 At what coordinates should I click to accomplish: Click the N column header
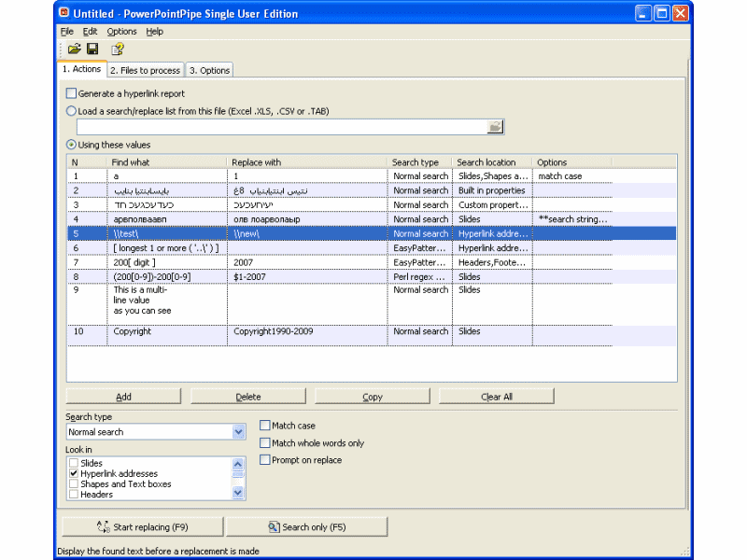pyautogui.click(x=87, y=162)
